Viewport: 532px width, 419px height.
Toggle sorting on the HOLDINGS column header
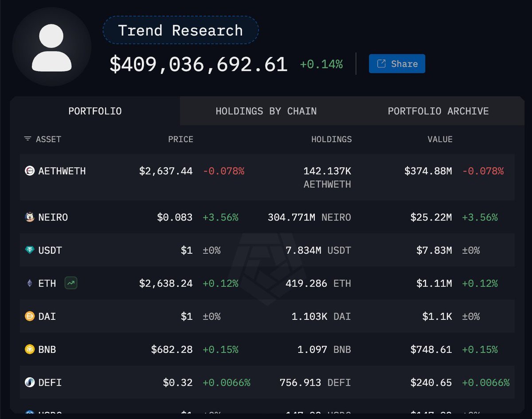click(332, 139)
